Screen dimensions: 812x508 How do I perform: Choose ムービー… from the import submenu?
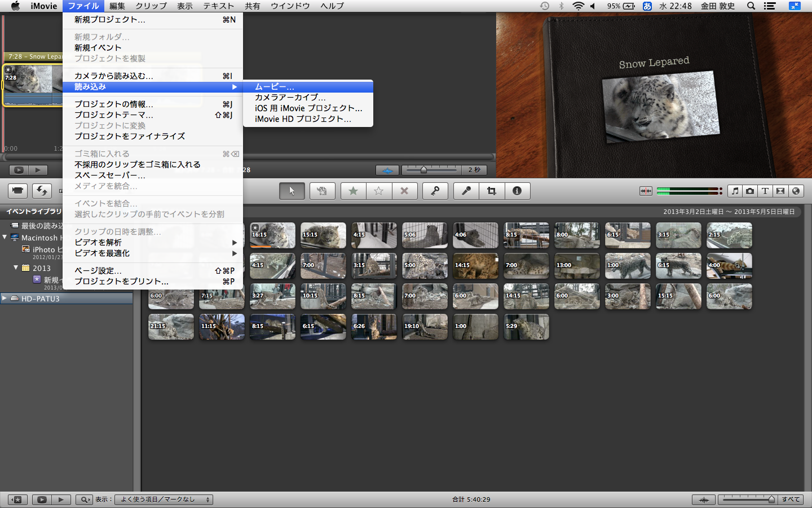pyautogui.click(x=308, y=86)
